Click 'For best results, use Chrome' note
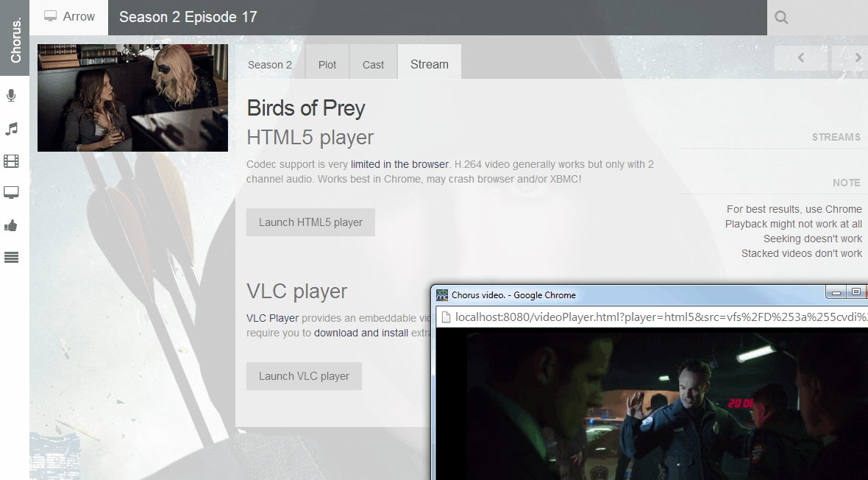Image resolution: width=868 pixels, height=480 pixels. tap(794, 209)
